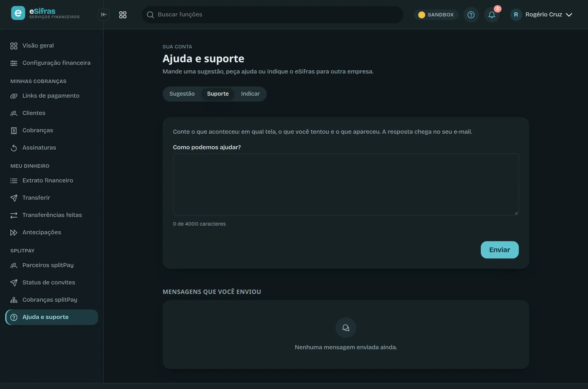Viewport: 588px width, 389px height.
Task: Click the eSifras logo icon
Action: click(18, 13)
